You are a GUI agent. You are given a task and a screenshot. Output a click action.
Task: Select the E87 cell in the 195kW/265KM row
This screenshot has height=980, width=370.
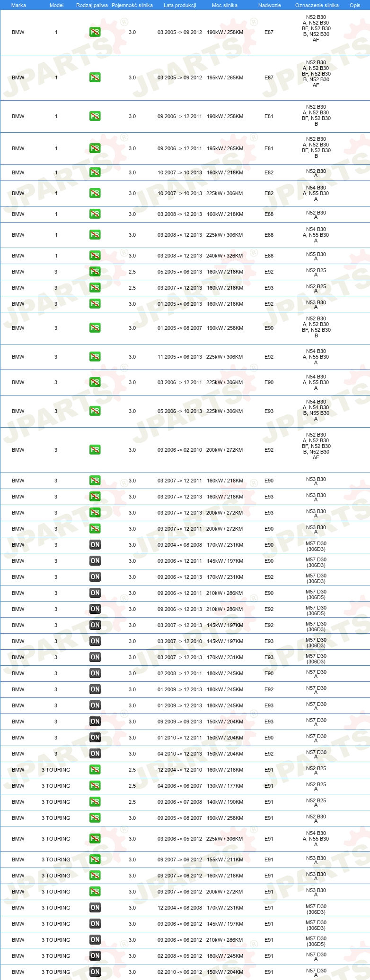269,77
